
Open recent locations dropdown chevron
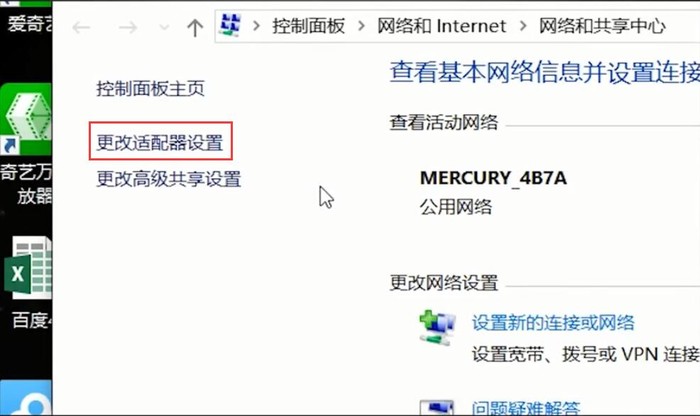[164, 28]
